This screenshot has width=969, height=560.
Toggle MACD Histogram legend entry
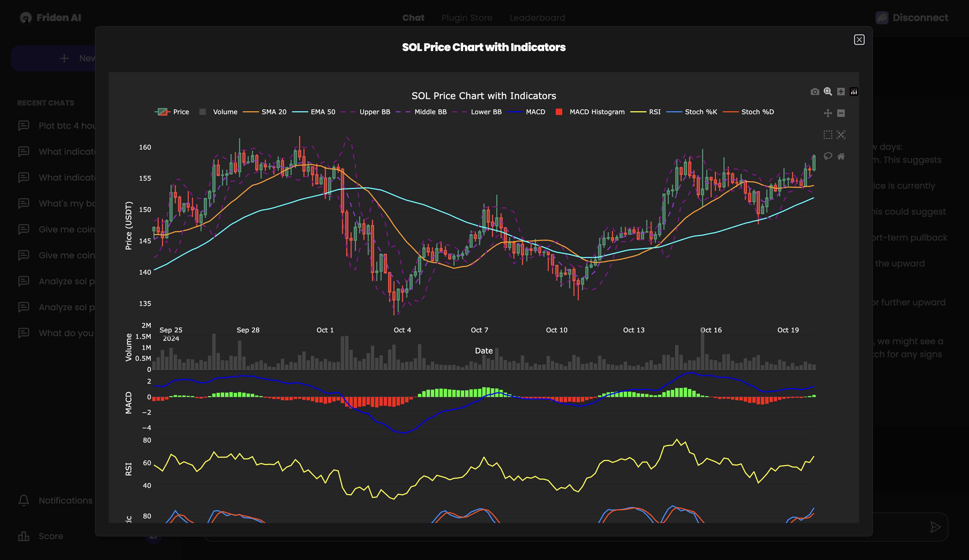597,112
